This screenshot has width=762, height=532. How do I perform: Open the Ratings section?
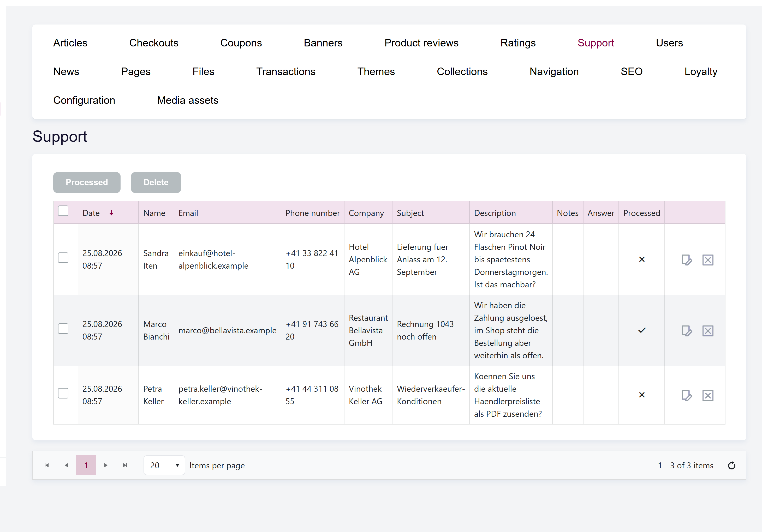pyautogui.click(x=518, y=43)
